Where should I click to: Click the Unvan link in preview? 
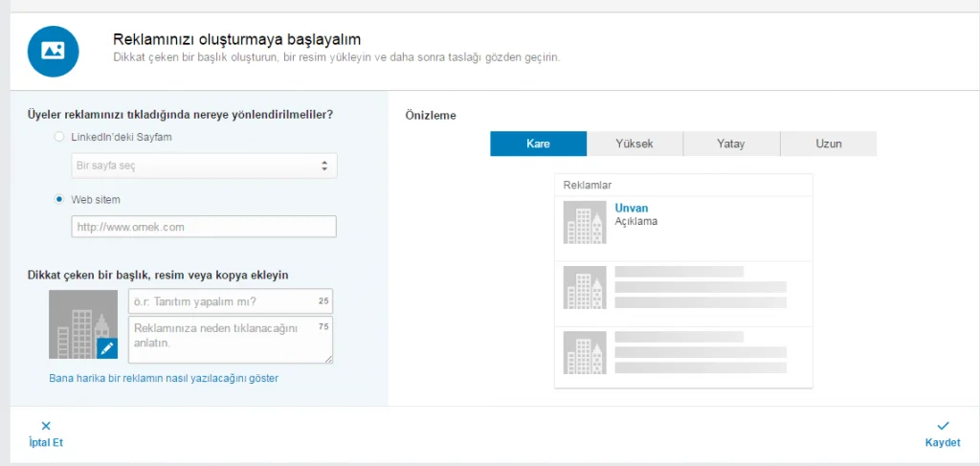[631, 208]
